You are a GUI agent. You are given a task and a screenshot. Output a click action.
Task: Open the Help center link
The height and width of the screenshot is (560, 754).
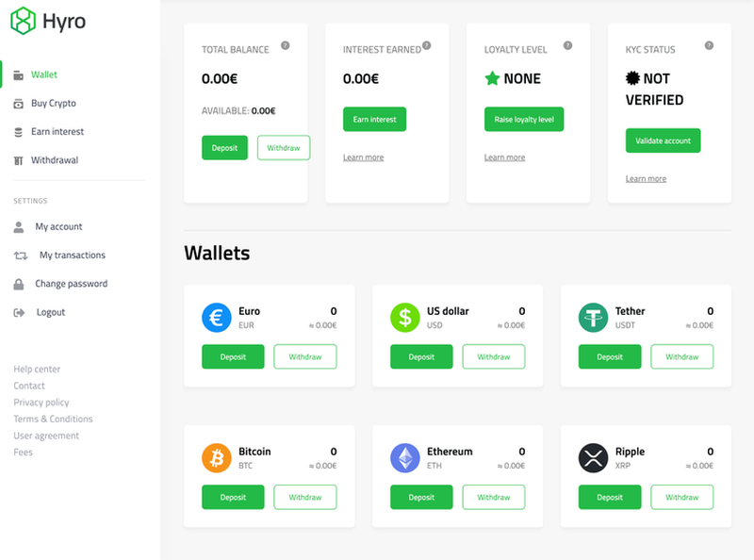pos(37,370)
